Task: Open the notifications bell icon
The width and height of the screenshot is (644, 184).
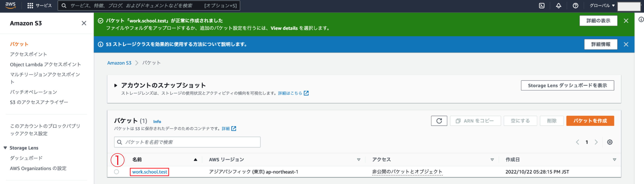Action: point(558,6)
